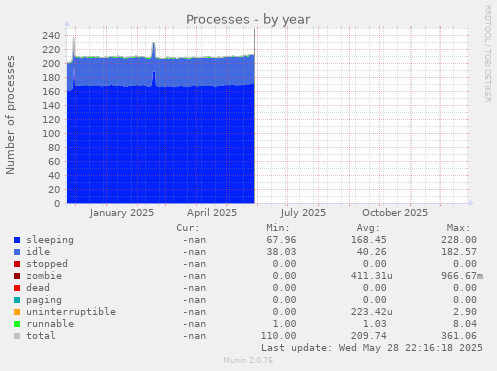Click total average value 209.74
497x371 pixels.
368,336
